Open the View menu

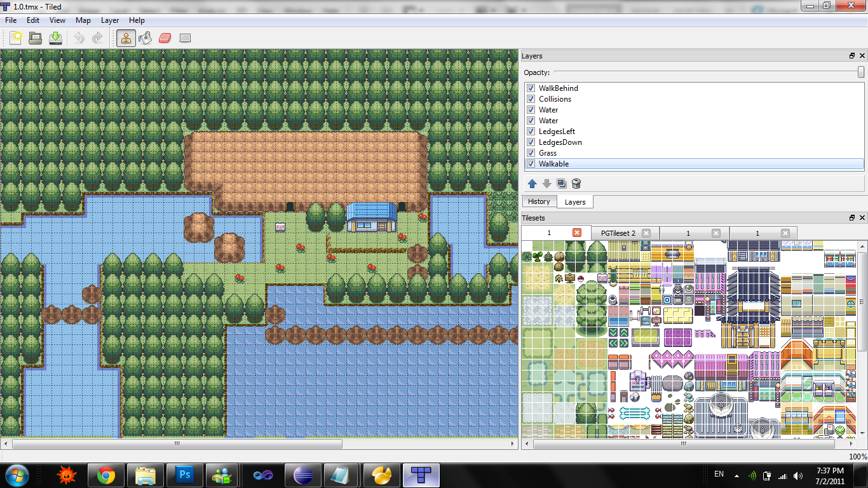[57, 20]
